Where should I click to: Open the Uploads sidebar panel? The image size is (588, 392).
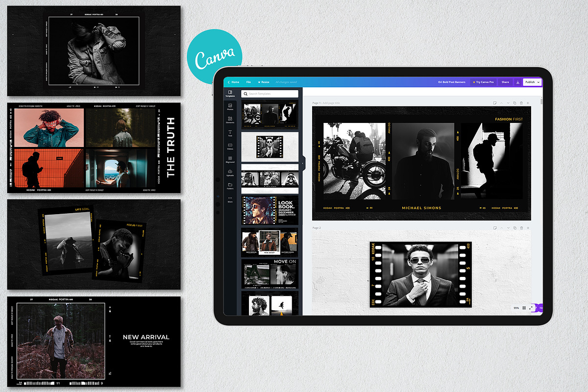(x=230, y=172)
